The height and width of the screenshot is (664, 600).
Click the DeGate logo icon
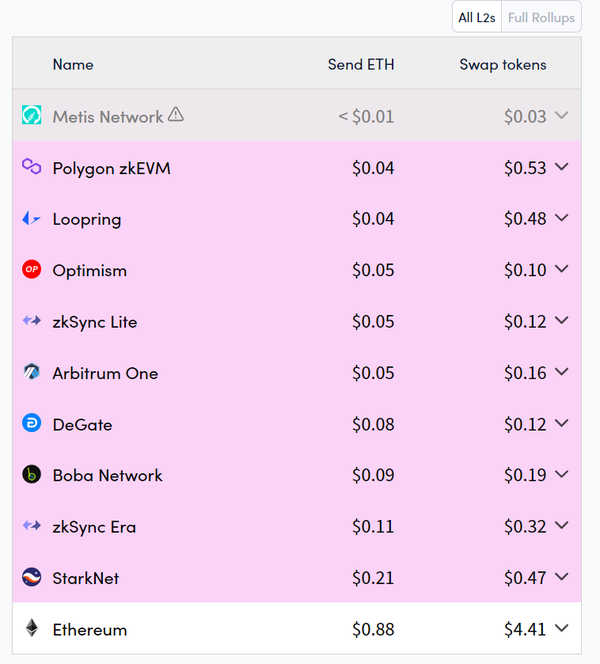31,424
